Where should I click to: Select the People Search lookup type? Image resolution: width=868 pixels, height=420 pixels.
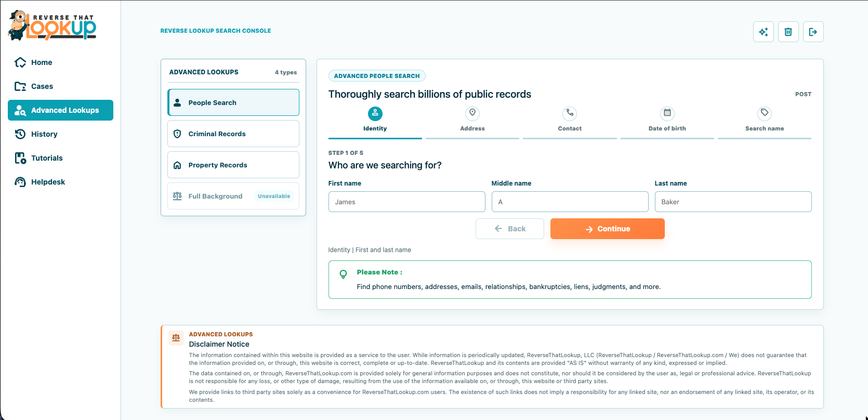coord(233,102)
